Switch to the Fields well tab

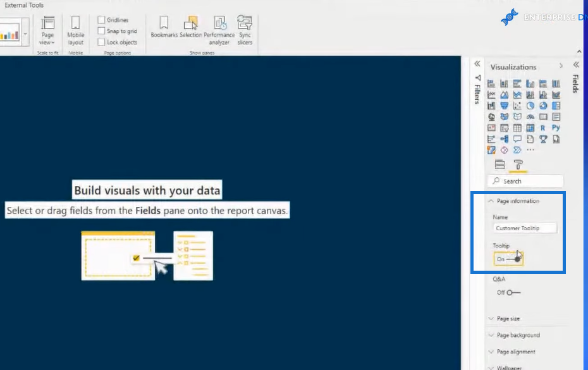pyautogui.click(x=499, y=164)
